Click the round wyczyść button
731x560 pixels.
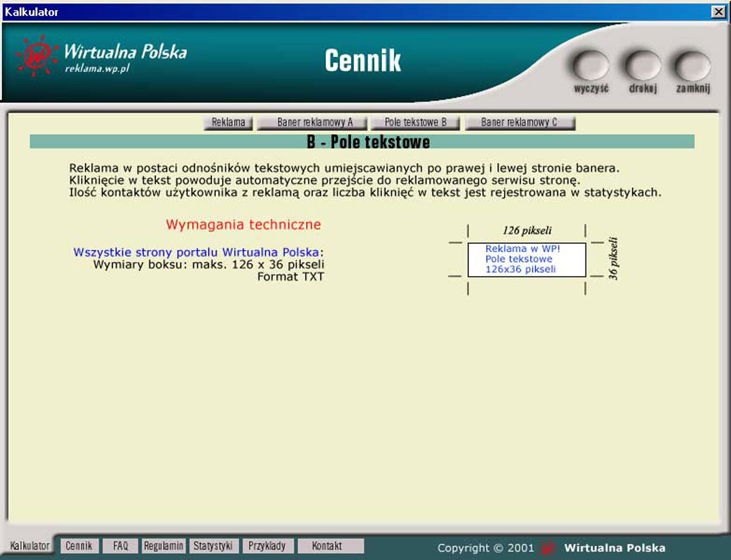[590, 66]
